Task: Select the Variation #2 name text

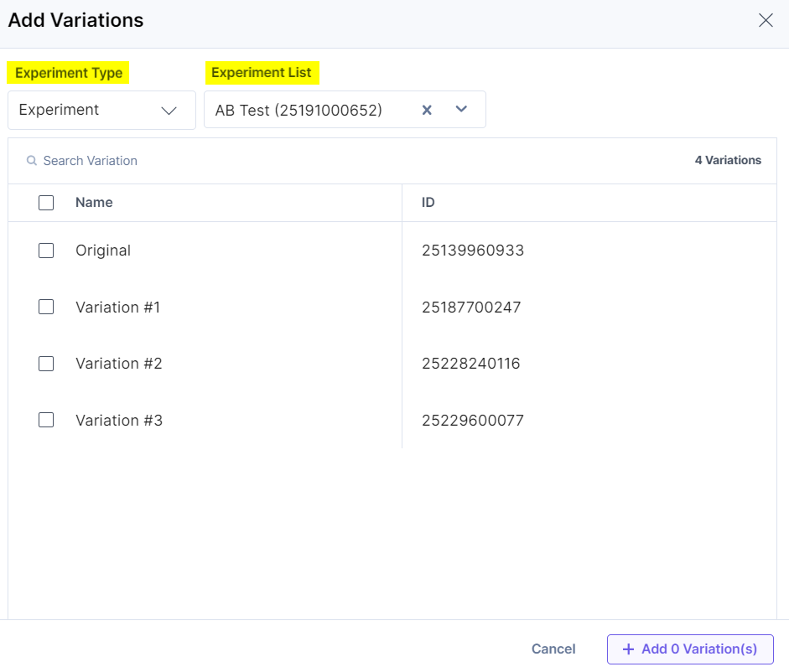Action: click(119, 363)
